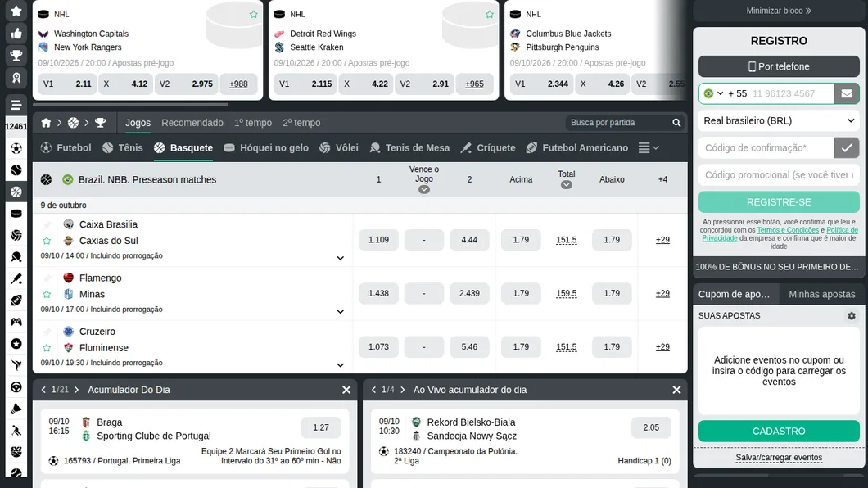Select Braga vs Sporting odds 1.27
The image size is (868, 488).
[321, 427]
